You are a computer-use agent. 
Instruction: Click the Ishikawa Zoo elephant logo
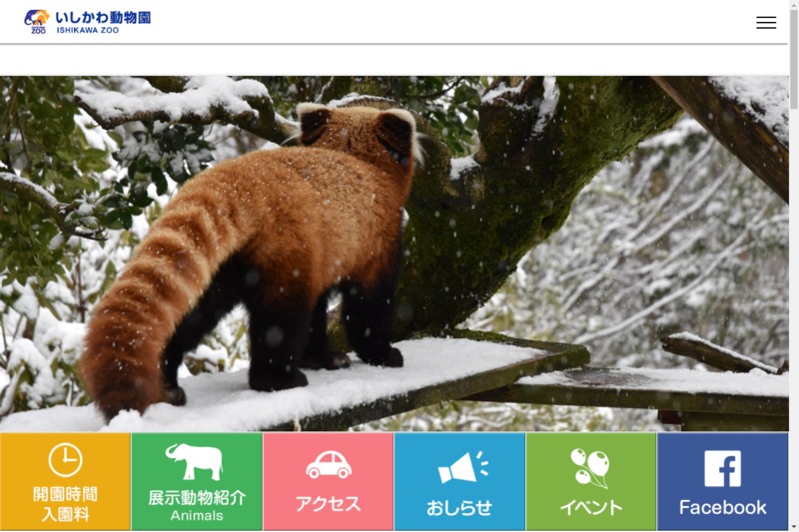tap(37, 21)
